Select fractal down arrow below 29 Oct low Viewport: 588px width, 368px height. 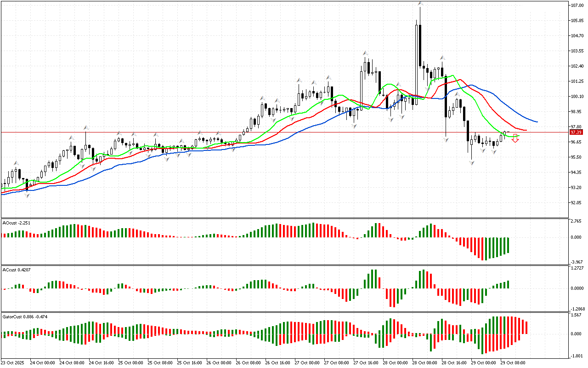click(x=471, y=163)
